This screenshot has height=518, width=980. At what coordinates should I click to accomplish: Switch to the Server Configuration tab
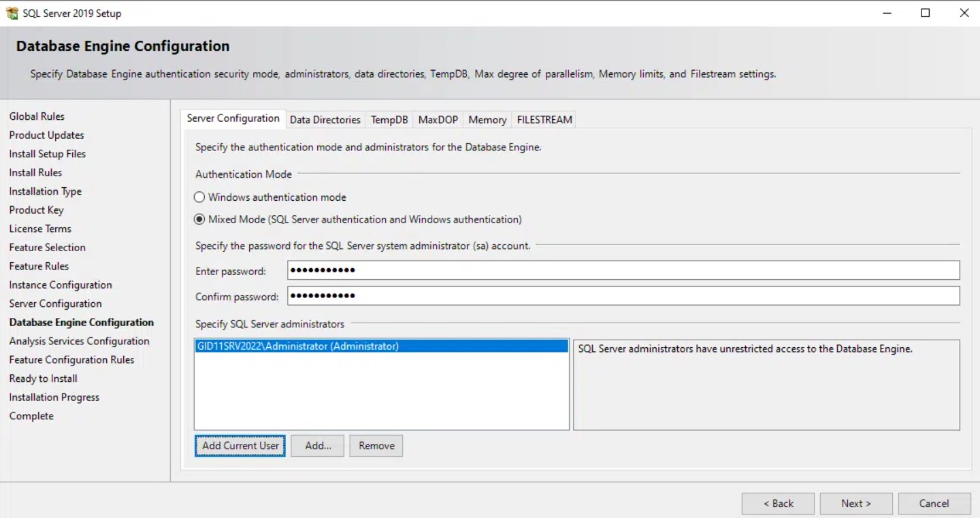(x=233, y=118)
